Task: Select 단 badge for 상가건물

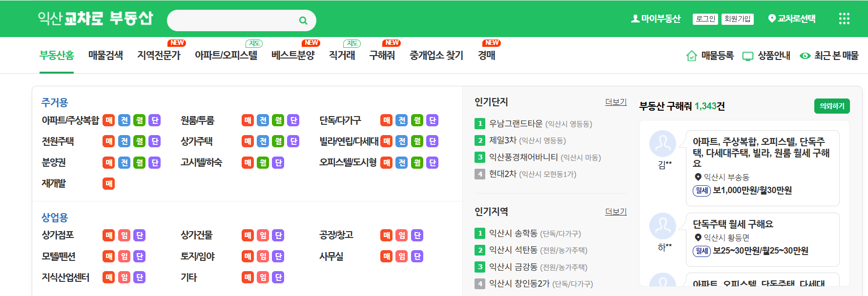Action: 278,236
